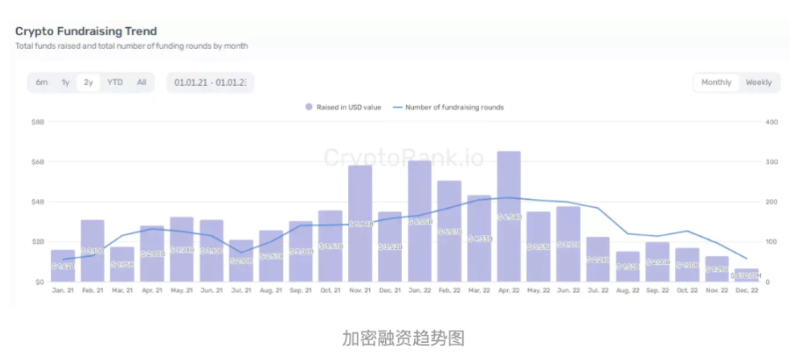Click the Jun. 22 bar

568,244
